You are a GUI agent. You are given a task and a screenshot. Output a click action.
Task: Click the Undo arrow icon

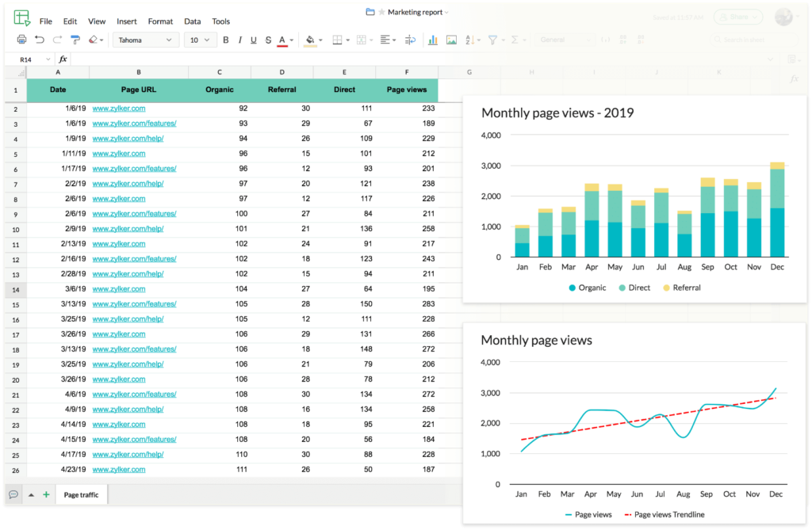[x=40, y=40]
